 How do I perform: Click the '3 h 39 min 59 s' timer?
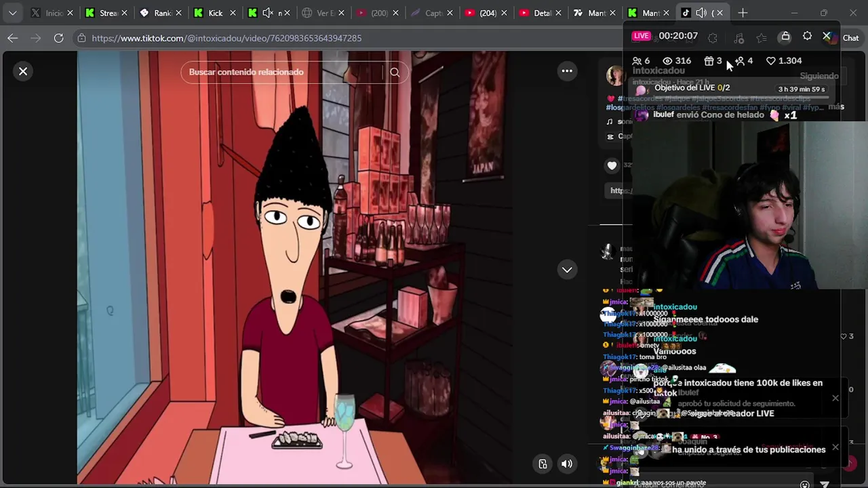(802, 89)
